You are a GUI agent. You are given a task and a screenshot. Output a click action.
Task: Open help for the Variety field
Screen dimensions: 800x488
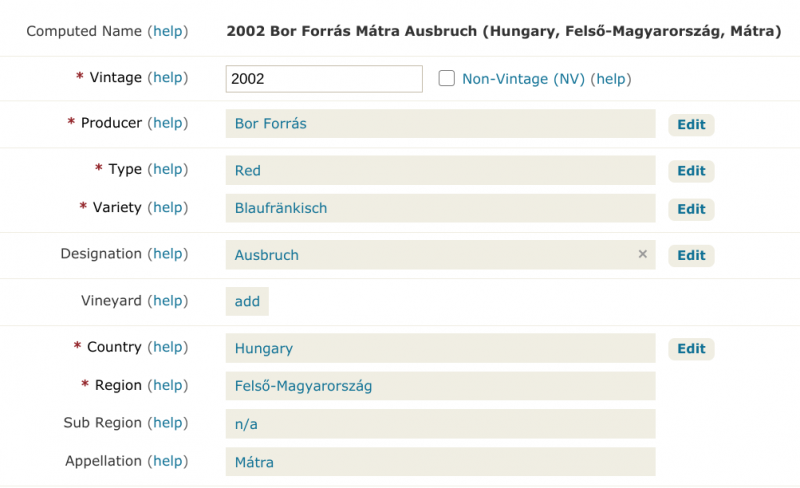(x=168, y=207)
